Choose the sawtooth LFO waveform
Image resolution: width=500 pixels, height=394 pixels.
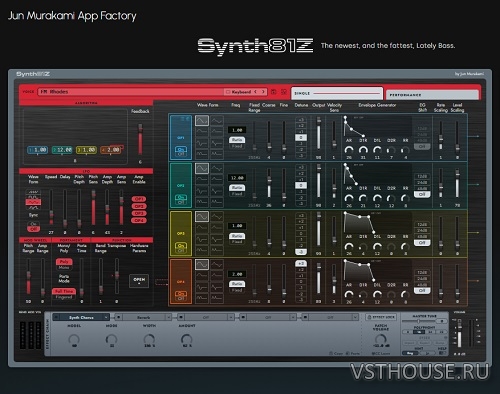pos(33,192)
